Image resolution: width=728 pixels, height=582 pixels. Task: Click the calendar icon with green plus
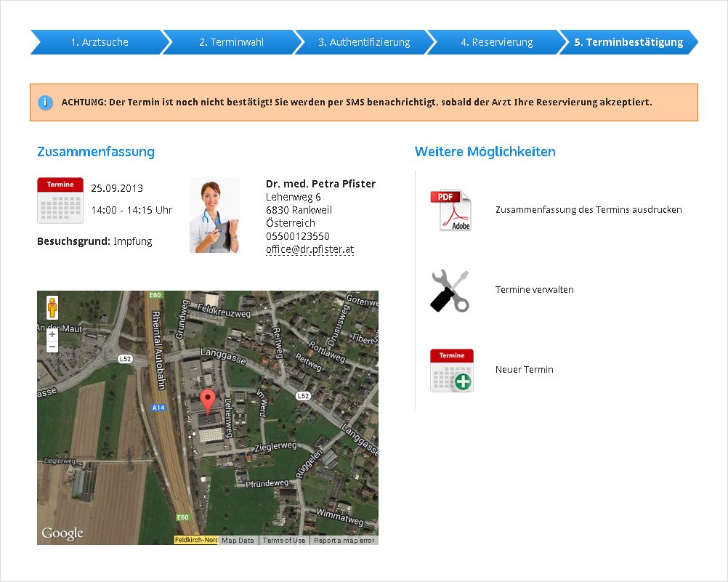pyautogui.click(x=451, y=371)
